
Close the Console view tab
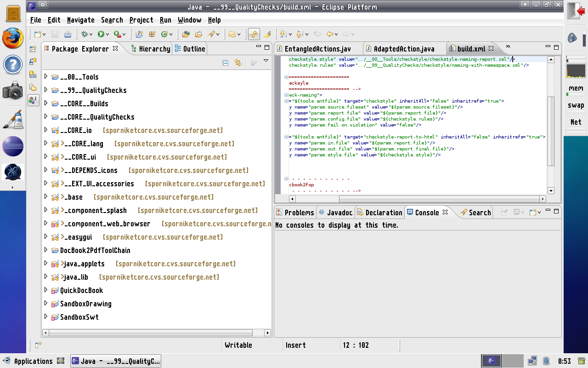(445, 212)
